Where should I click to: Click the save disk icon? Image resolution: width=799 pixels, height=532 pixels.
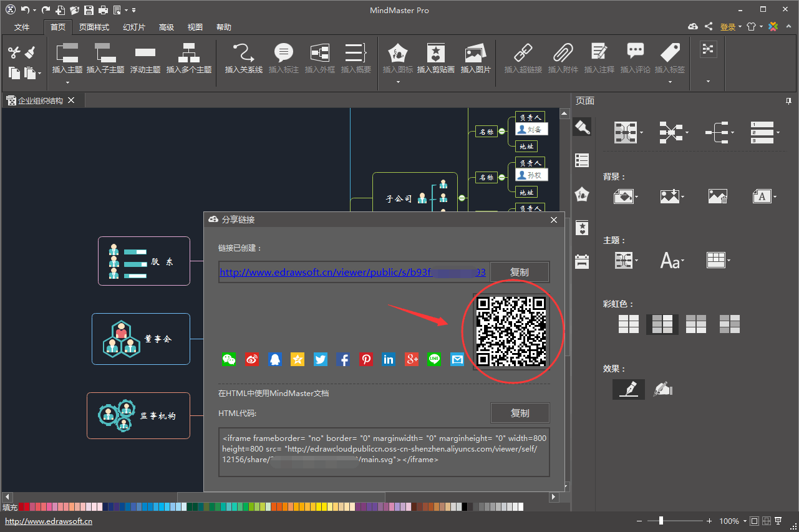[x=89, y=10]
